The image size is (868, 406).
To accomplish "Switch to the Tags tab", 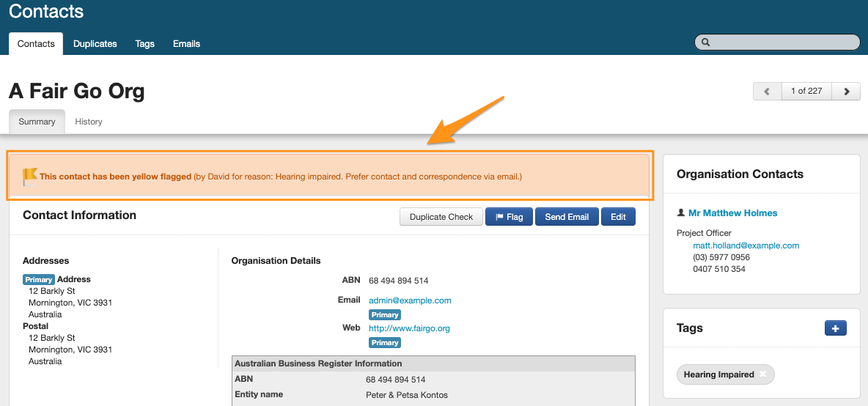I will [x=145, y=44].
